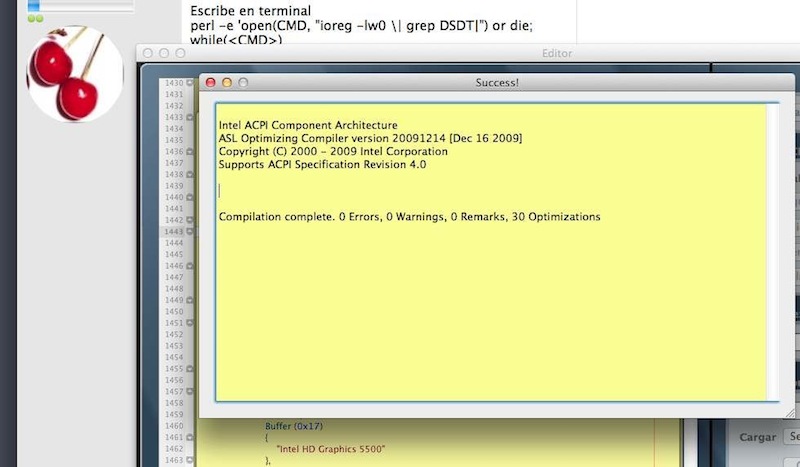800x467 pixels.
Task: Click inside the yellow compiler output text area
Action: [x=491, y=252]
